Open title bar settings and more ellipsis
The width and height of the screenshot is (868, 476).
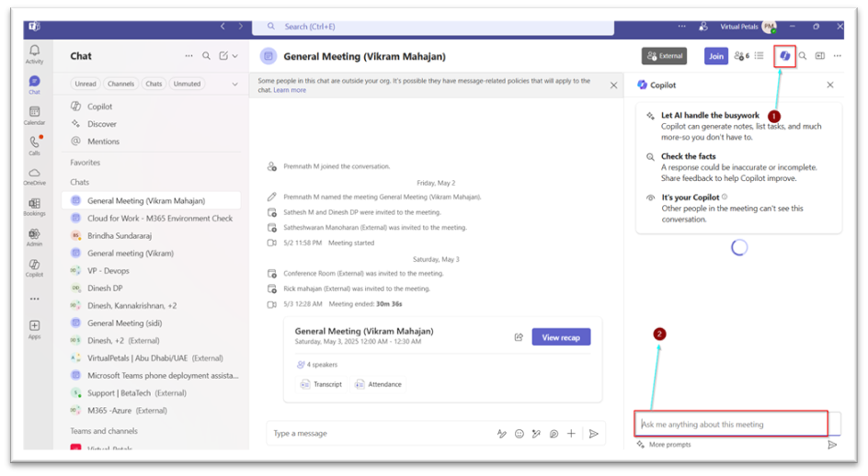(681, 26)
